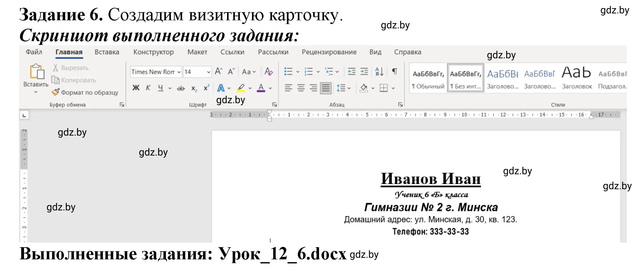Open the underline style dropdown arrow
This screenshot has width=644, height=274.
click(170, 88)
